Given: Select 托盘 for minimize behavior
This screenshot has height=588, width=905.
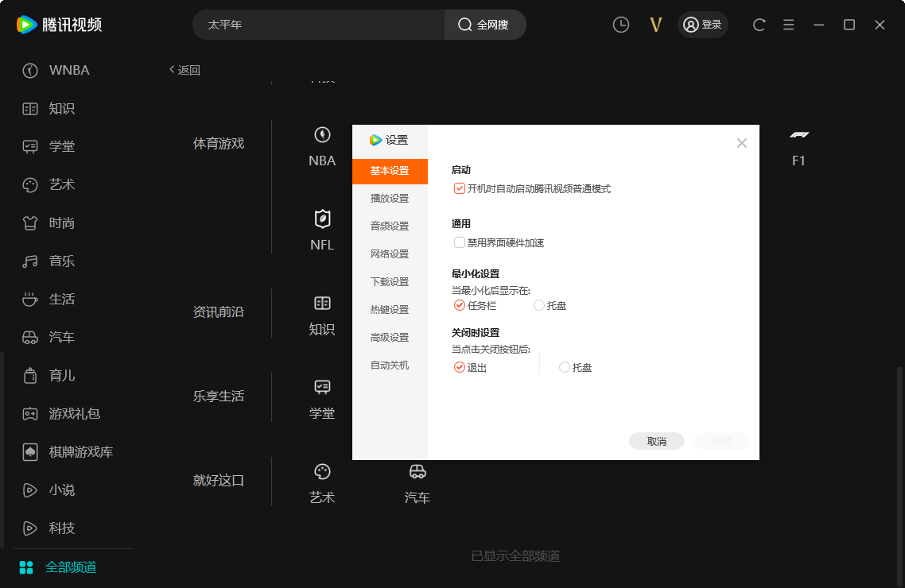Looking at the screenshot, I should [x=541, y=305].
